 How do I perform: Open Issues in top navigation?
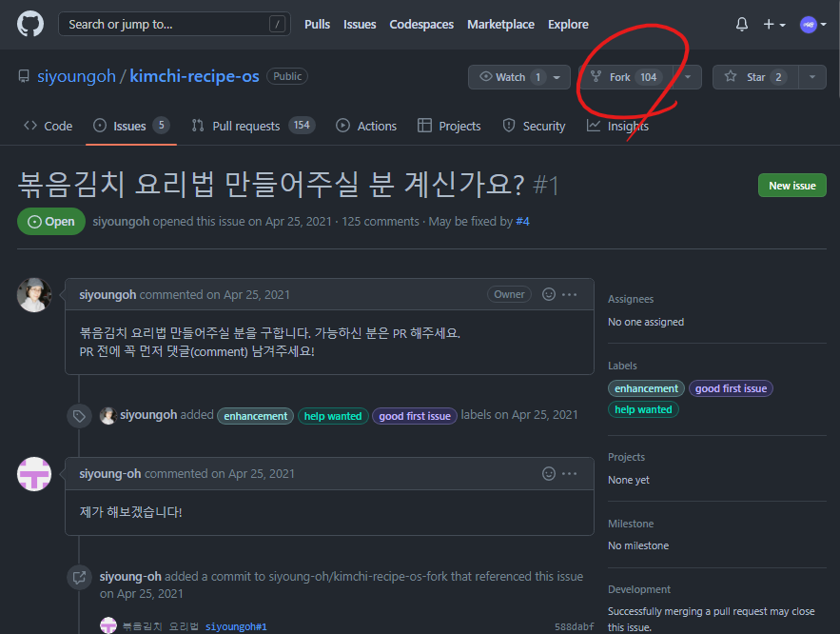coord(360,25)
